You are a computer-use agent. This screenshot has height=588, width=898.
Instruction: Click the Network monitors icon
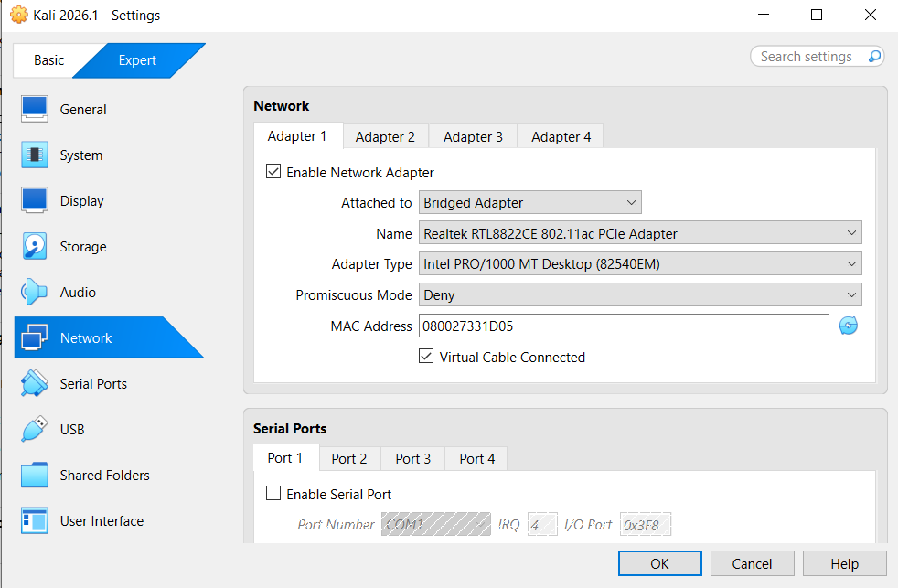[x=35, y=337]
